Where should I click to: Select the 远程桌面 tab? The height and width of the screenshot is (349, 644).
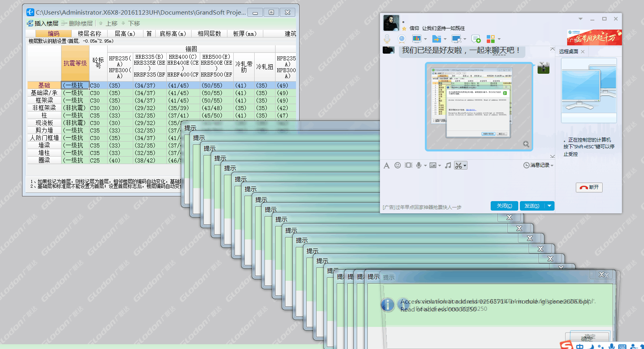click(569, 51)
